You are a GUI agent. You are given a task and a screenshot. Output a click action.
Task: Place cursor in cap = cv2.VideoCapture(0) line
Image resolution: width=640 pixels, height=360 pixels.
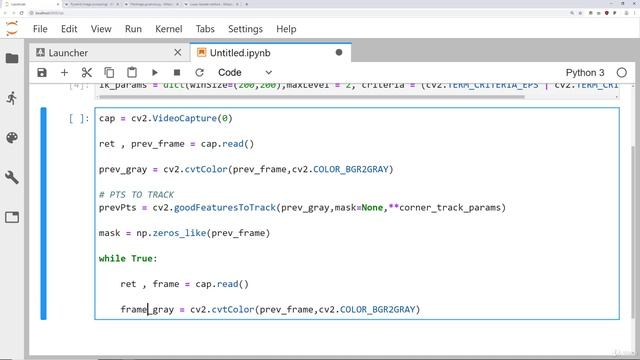click(x=165, y=118)
